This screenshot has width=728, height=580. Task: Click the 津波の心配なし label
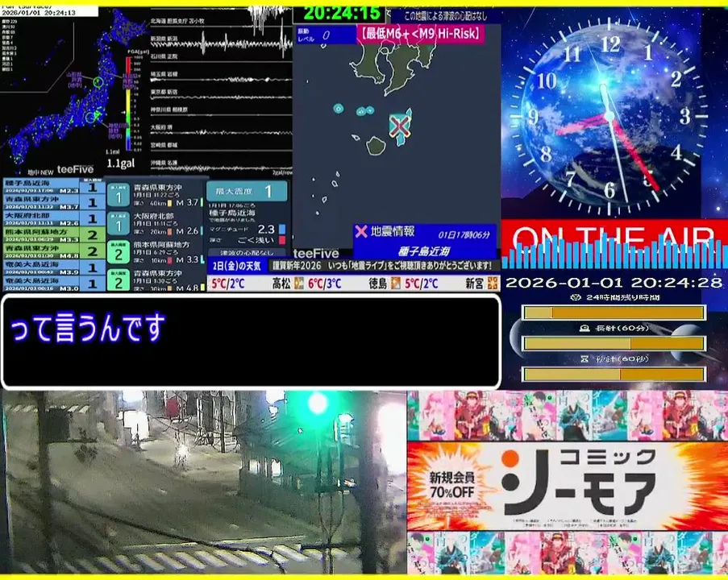click(x=247, y=253)
